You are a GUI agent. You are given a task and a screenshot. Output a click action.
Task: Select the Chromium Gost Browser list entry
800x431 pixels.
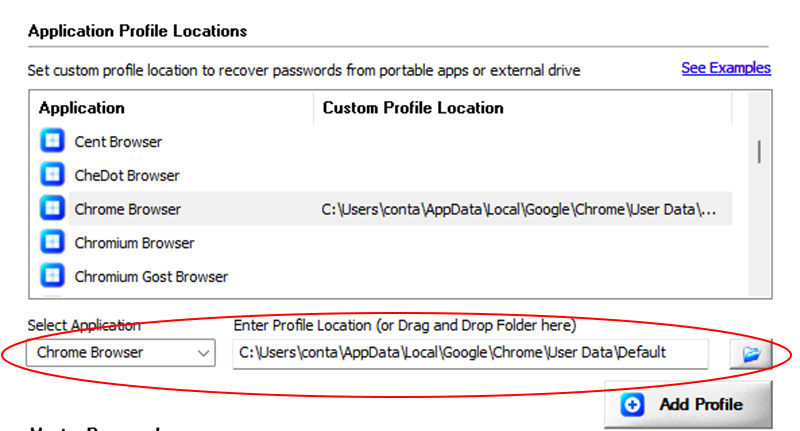(151, 276)
